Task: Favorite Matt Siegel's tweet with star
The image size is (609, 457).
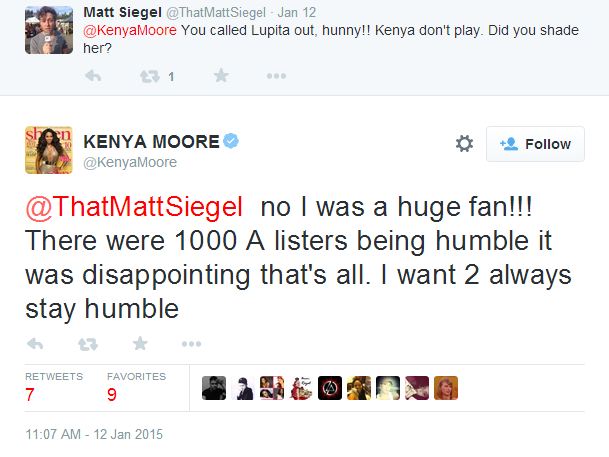Action: (221, 76)
